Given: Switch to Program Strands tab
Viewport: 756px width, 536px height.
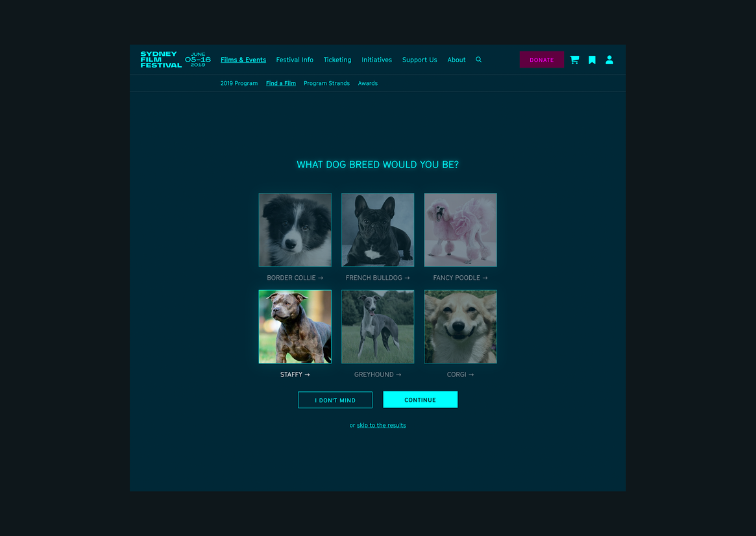Looking at the screenshot, I should tap(326, 83).
